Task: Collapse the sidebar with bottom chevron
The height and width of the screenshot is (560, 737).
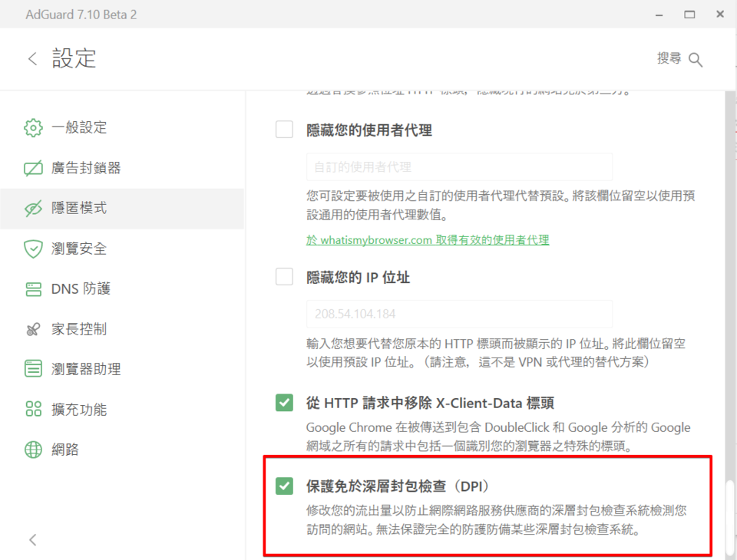Action: (x=32, y=540)
